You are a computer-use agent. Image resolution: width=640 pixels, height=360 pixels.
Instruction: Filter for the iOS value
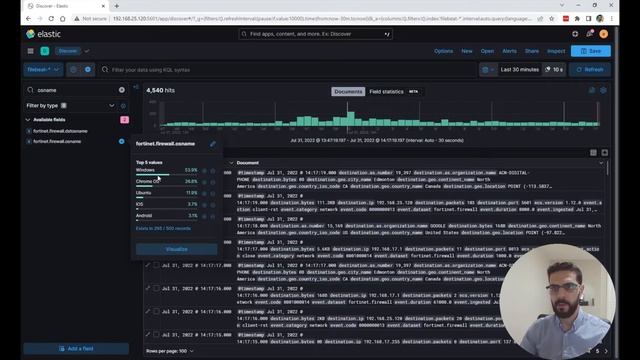[204, 205]
